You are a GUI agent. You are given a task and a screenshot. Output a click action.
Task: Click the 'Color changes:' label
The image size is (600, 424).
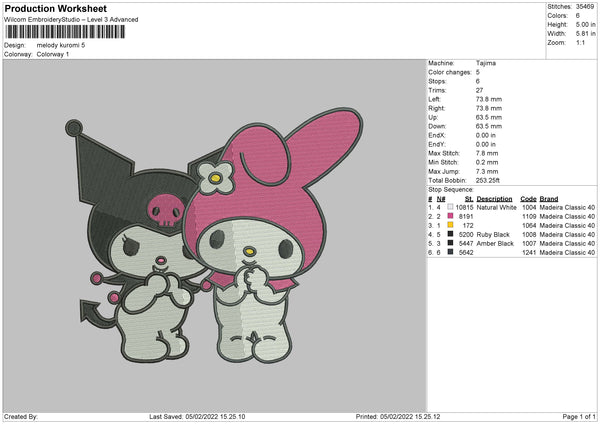450,72
